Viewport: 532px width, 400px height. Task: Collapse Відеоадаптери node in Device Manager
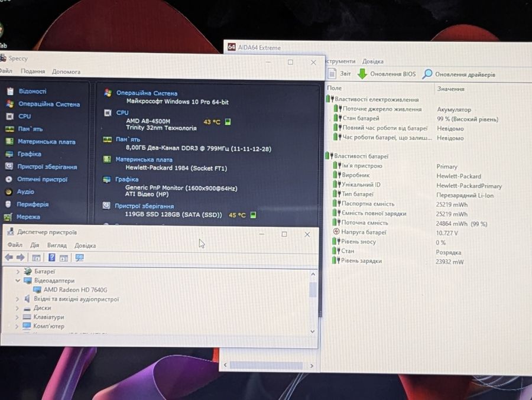coord(18,281)
